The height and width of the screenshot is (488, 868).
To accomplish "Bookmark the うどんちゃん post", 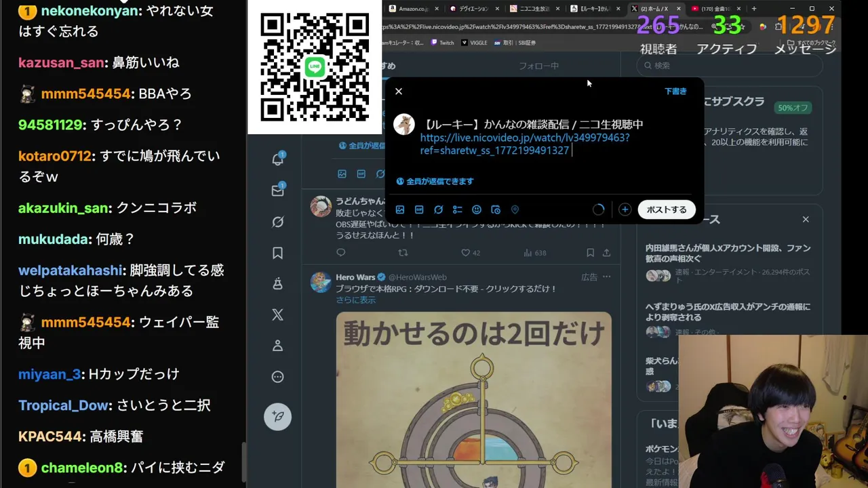I will point(590,253).
